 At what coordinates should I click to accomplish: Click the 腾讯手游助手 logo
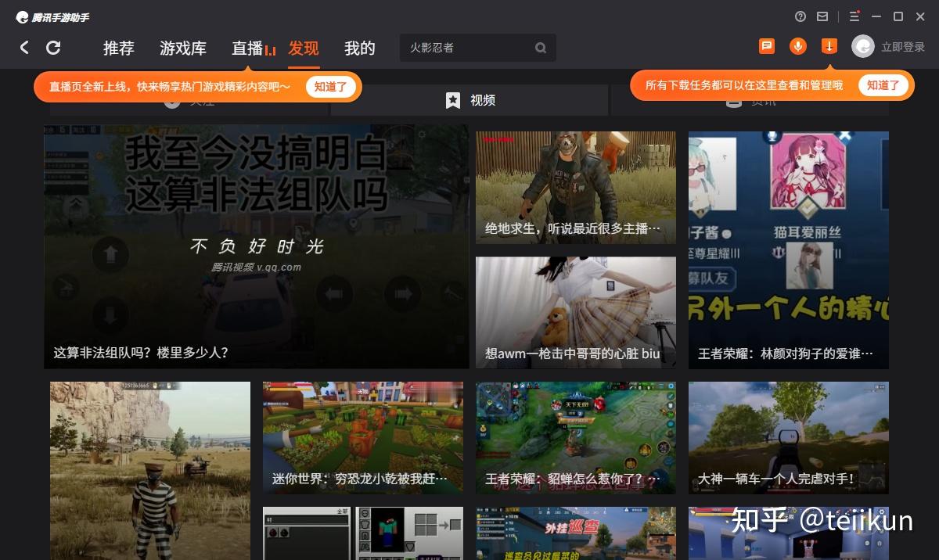[x=52, y=16]
